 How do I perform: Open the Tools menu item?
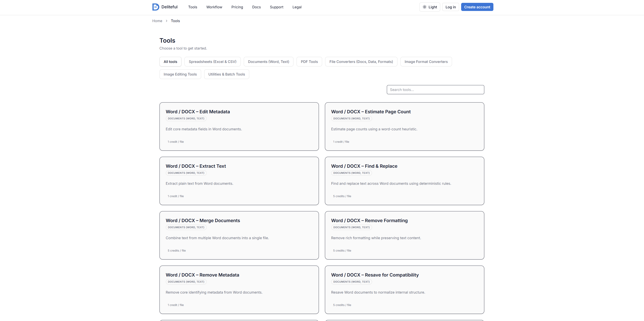(x=192, y=7)
